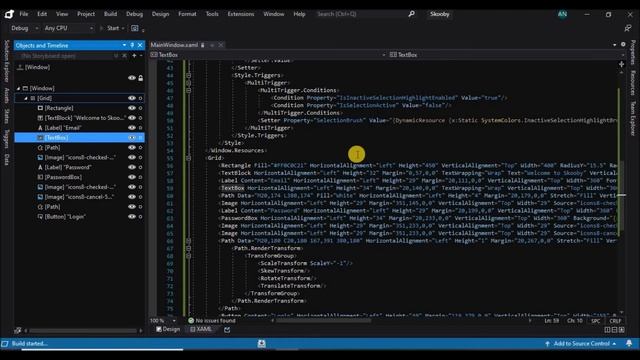Open the AN account avatar
Screen dimensions: 640x360
click(x=562, y=14)
